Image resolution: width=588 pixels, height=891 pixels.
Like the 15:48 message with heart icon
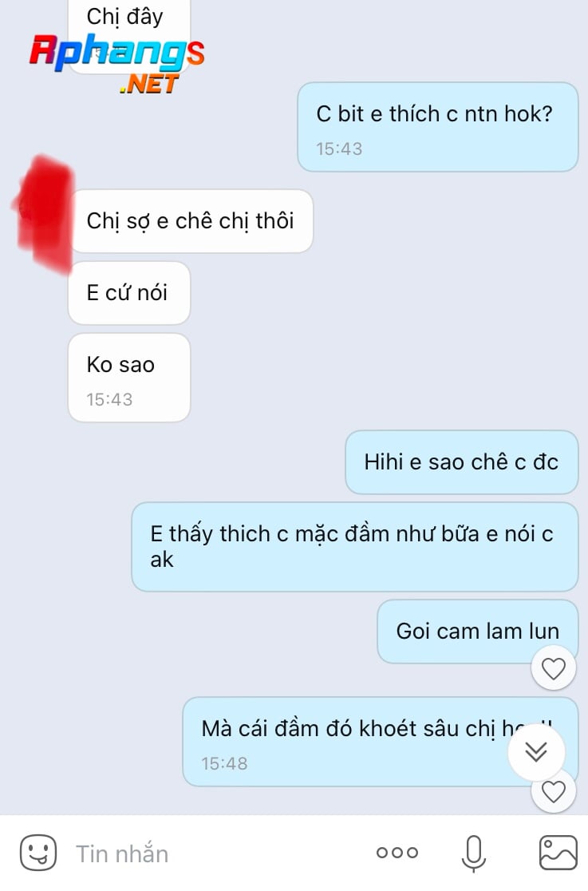[554, 791]
